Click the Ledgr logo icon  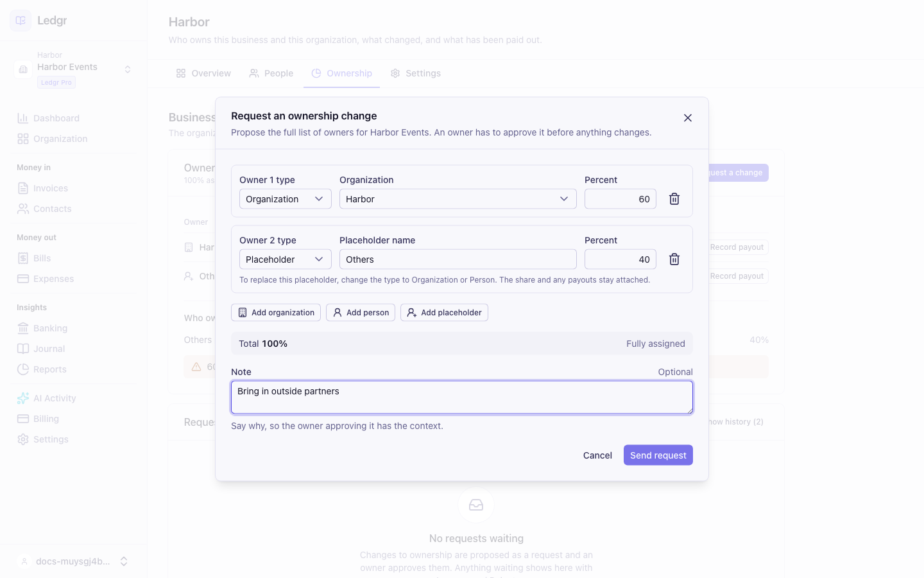pos(21,21)
